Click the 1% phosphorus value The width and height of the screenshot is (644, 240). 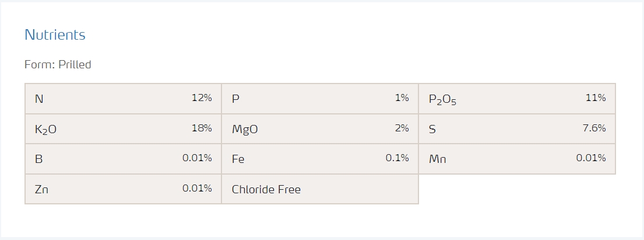click(x=402, y=98)
